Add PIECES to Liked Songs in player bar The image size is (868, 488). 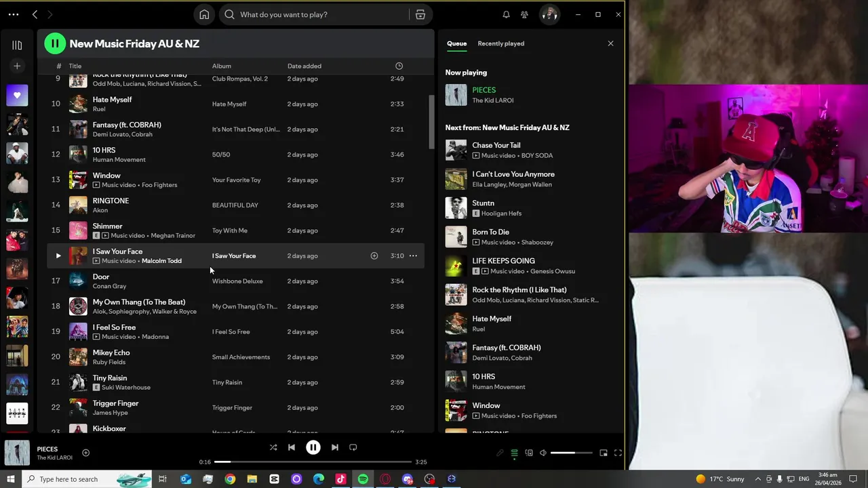pyautogui.click(x=85, y=453)
